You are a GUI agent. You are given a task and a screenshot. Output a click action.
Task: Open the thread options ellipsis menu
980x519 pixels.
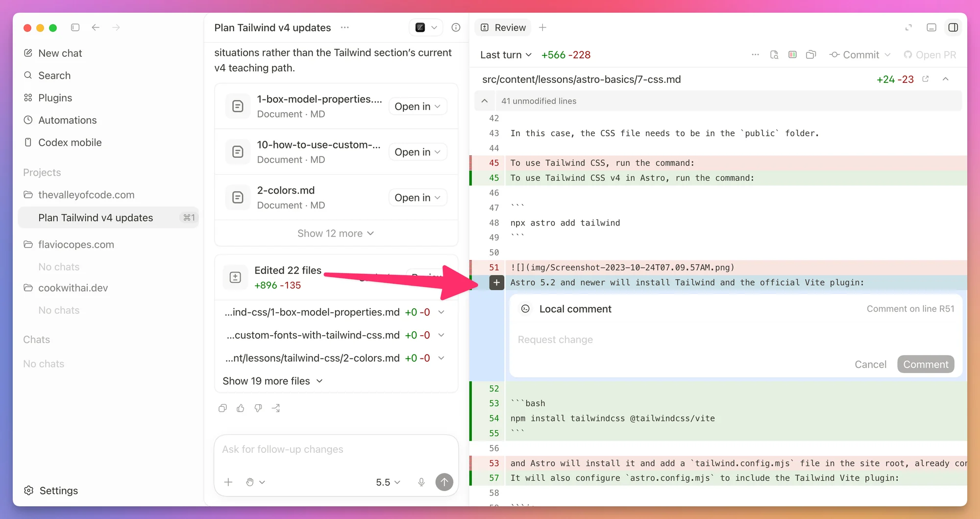point(345,27)
